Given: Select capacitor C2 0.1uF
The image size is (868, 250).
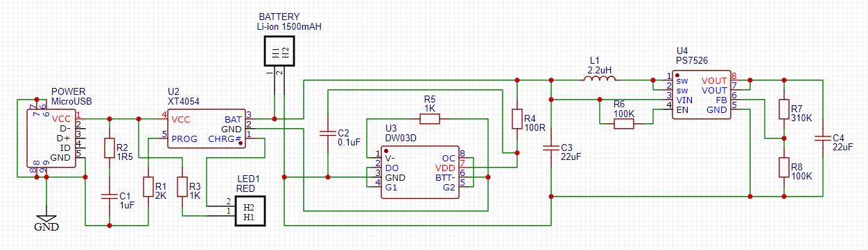Looking at the screenshot, I should point(327,133).
